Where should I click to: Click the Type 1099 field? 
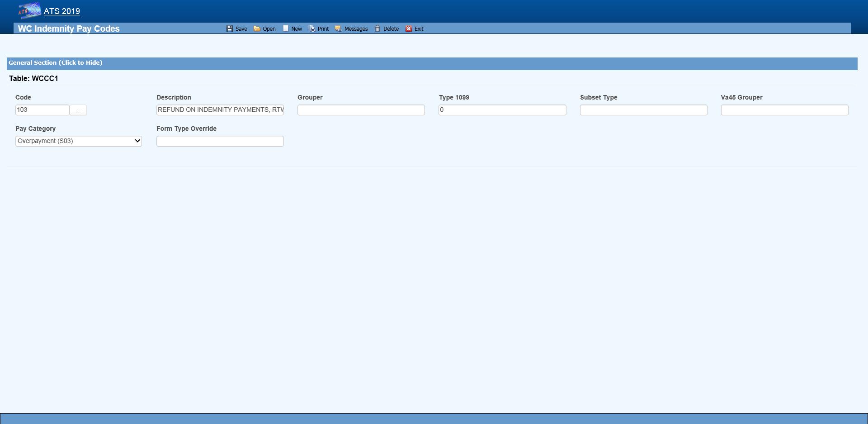pos(502,110)
